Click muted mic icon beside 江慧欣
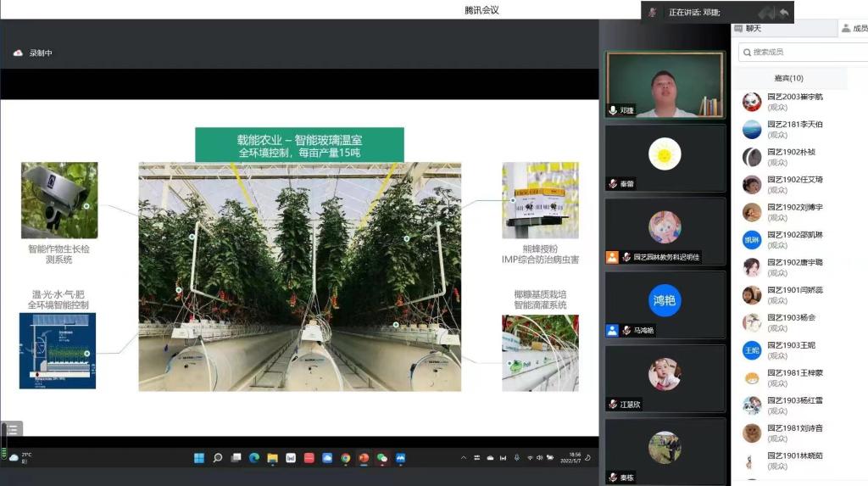 click(x=612, y=405)
